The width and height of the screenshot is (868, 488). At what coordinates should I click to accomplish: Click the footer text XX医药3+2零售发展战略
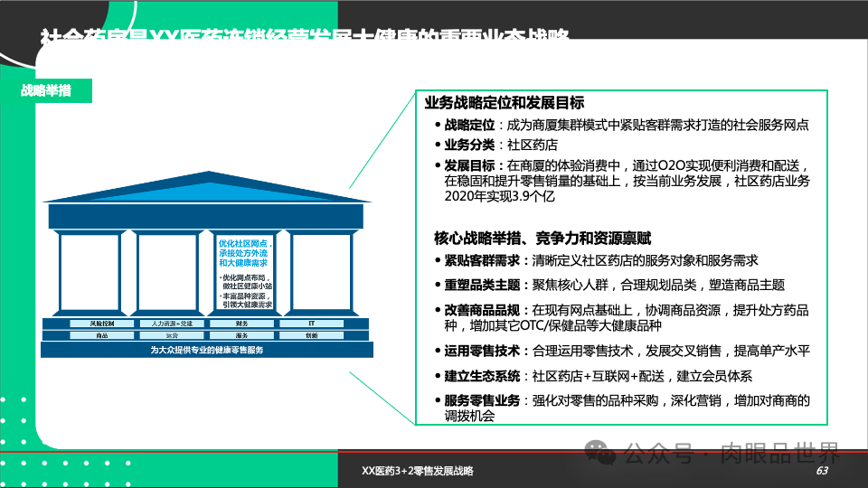[418, 471]
